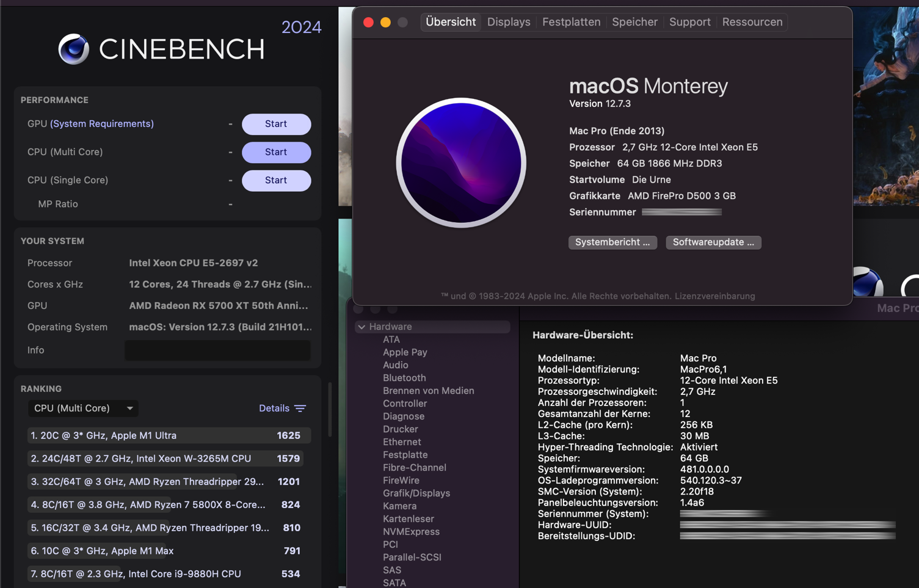The height and width of the screenshot is (588, 919).
Task: Select Diagnose in the hardware list
Action: (x=404, y=416)
